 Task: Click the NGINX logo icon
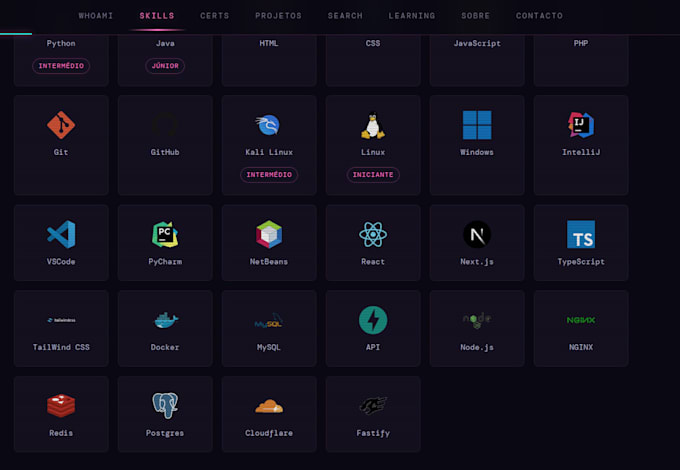[x=581, y=320]
